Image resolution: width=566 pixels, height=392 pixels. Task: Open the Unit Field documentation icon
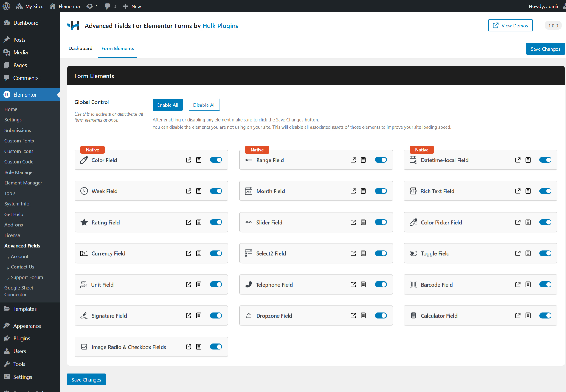click(199, 284)
